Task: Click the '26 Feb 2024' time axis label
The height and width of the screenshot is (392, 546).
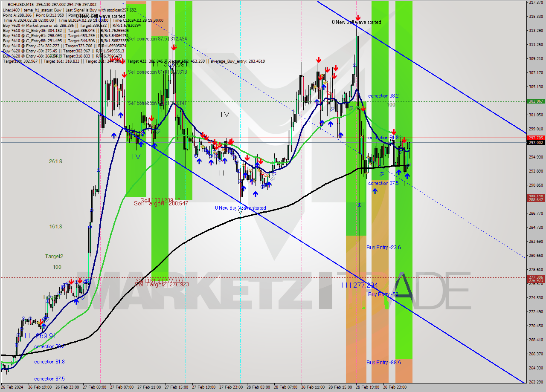Action: click(x=12, y=388)
